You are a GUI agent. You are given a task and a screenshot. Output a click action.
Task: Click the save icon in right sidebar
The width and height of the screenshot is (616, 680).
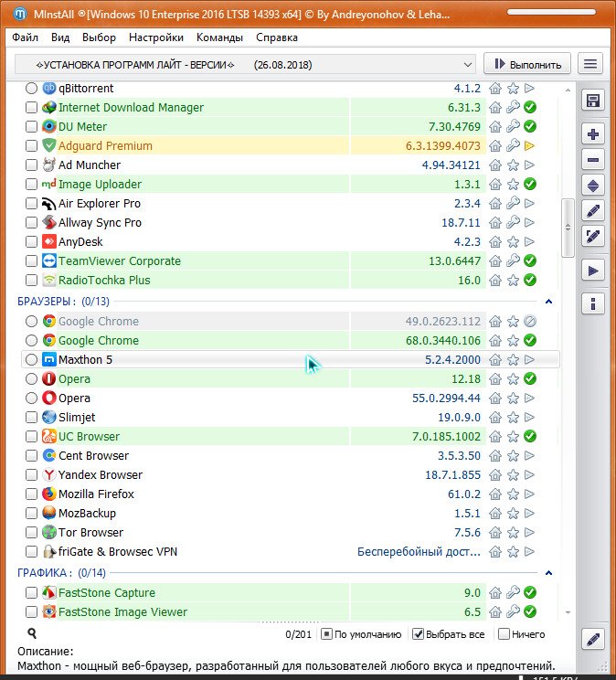tap(592, 101)
